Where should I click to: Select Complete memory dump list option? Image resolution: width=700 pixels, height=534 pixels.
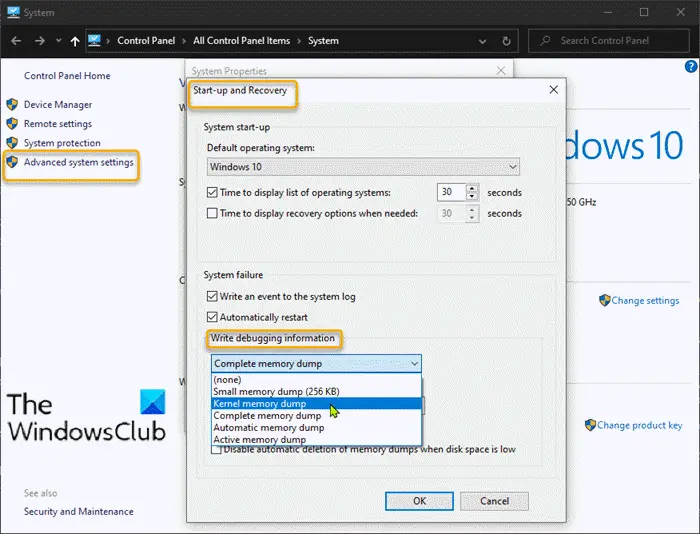coord(317,416)
